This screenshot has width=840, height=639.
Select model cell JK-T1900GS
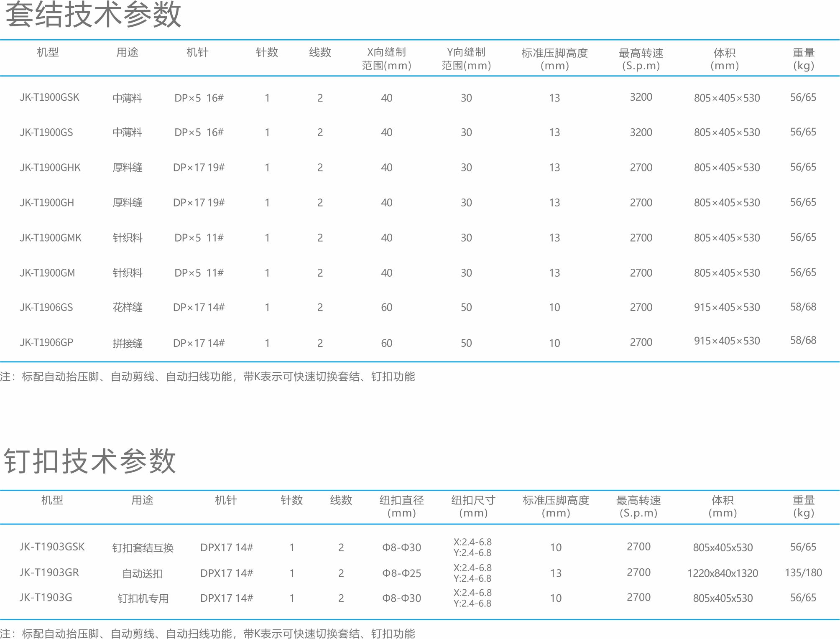coord(46,132)
